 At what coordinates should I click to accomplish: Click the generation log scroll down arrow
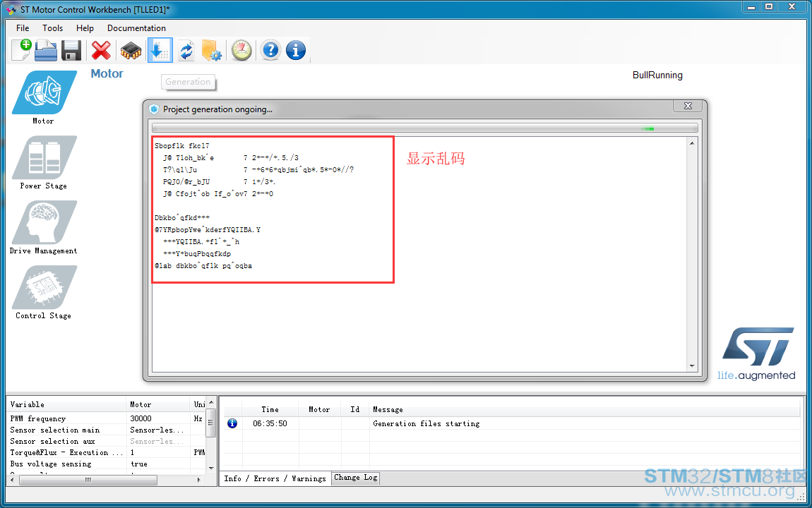[x=692, y=365]
